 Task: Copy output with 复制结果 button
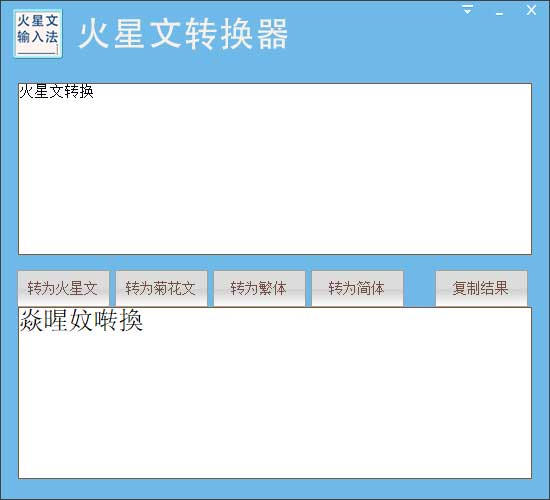click(481, 288)
